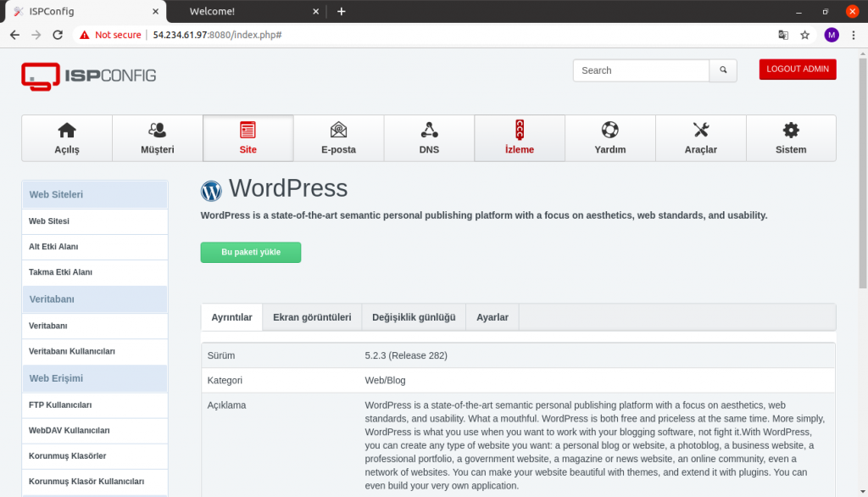Bookmark this page with the star
The image size is (868, 497).
[x=805, y=35]
